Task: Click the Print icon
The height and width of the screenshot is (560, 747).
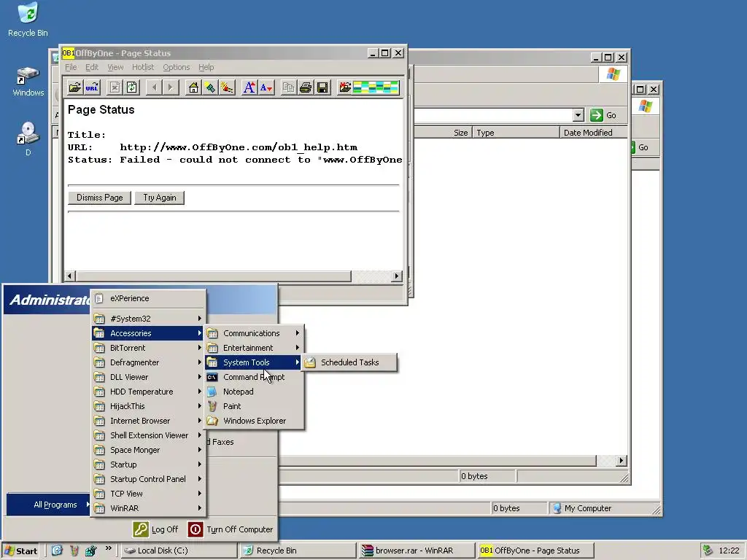Action: click(306, 87)
